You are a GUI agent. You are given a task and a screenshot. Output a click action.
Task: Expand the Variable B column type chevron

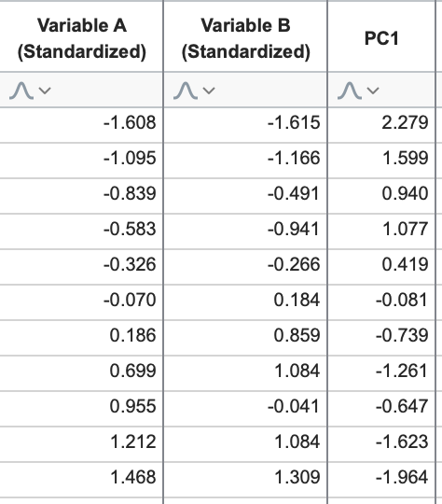point(209,91)
